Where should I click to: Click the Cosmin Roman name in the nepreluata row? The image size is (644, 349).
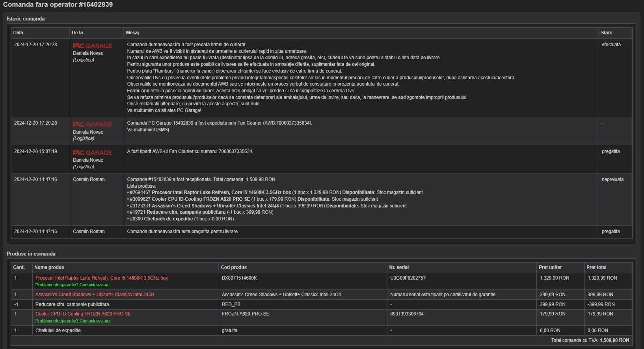tap(89, 179)
